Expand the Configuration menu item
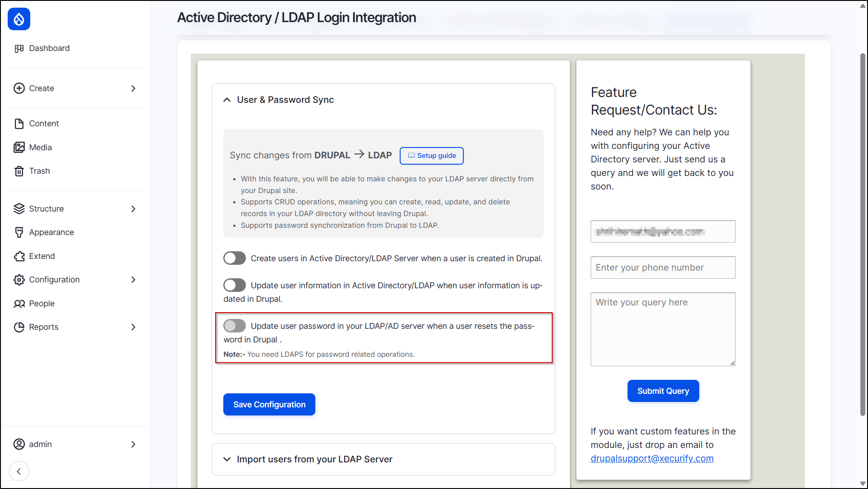This screenshot has width=868, height=489. tap(54, 280)
